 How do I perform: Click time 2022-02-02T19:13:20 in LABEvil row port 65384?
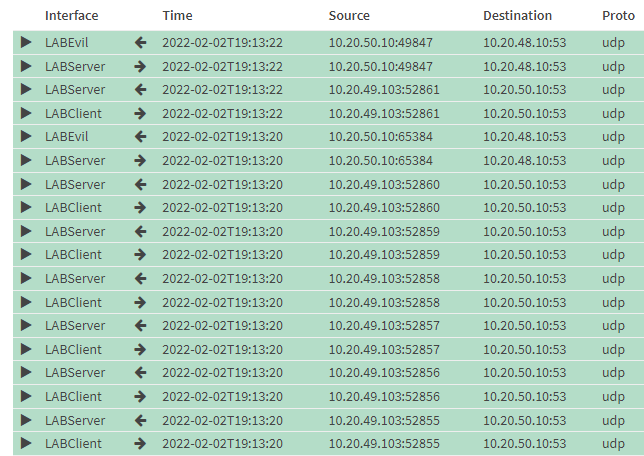click(x=223, y=136)
